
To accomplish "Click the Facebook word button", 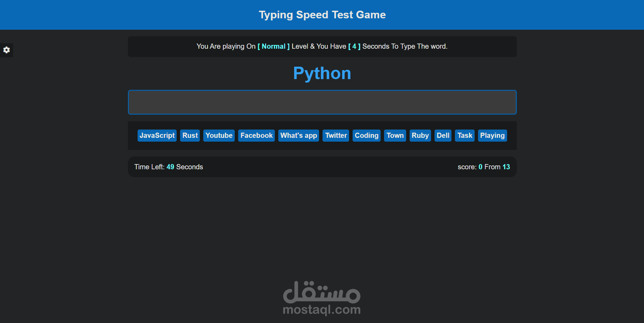I will (x=256, y=135).
